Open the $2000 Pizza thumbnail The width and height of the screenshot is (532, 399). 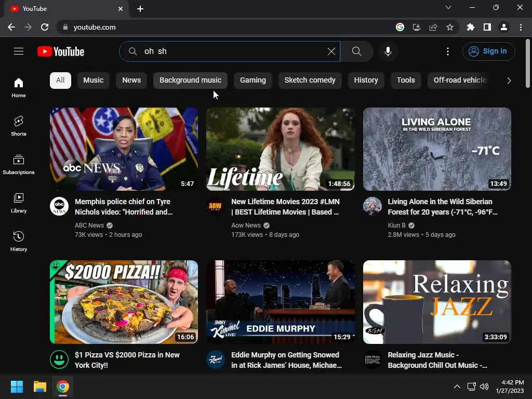pos(124,302)
